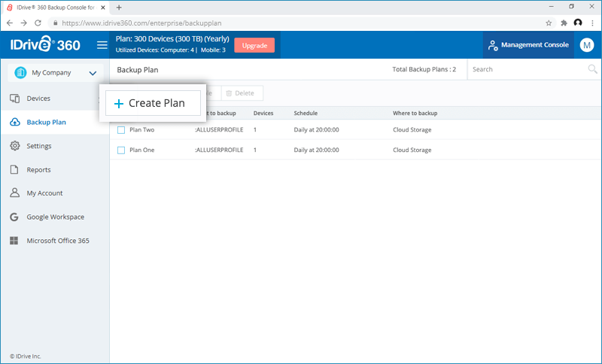Click the My Company building icon
Screen dimensions: 602x364
coord(20,72)
